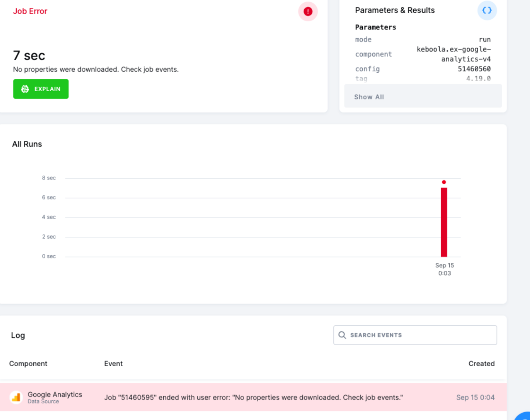530x420 pixels.
Task: Select the red Sep 15 run bar
Action: click(x=444, y=222)
